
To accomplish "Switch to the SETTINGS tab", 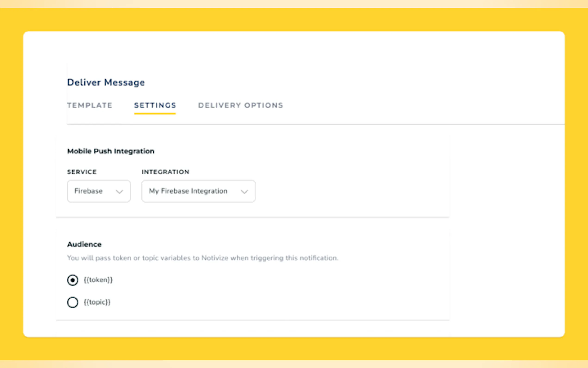I will pyautogui.click(x=155, y=105).
